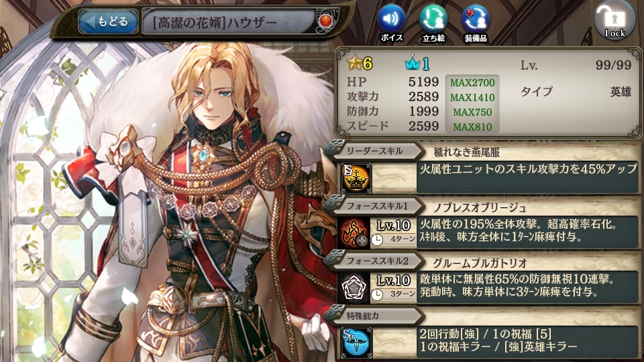Select the Force Skill 1 flame icon

tap(354, 233)
